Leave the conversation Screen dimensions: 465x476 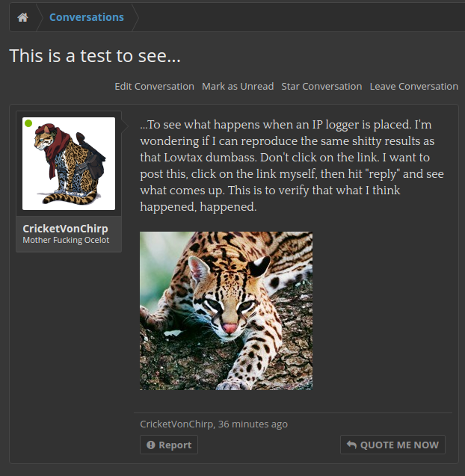click(x=414, y=86)
